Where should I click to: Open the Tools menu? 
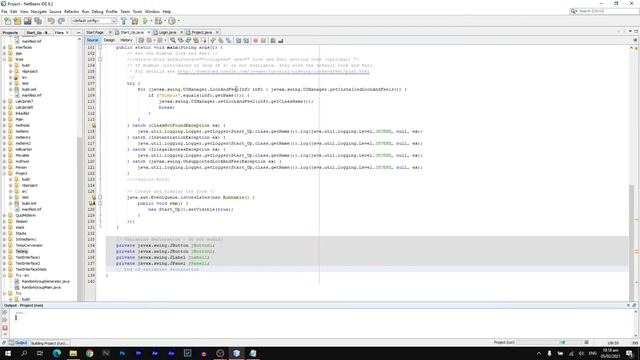click(x=138, y=11)
